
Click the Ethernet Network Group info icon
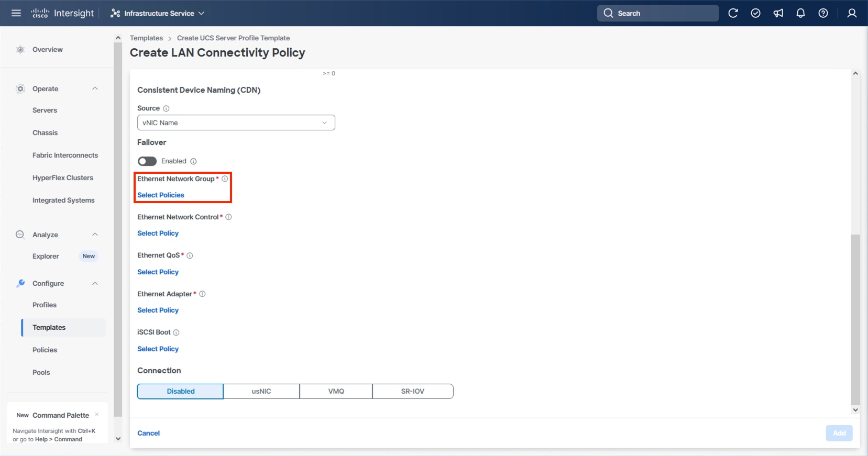225,179
